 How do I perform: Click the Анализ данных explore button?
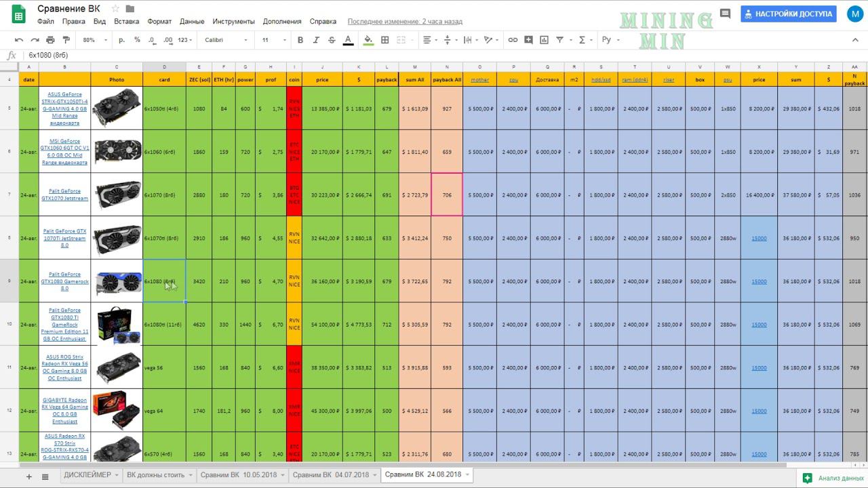[x=833, y=478]
